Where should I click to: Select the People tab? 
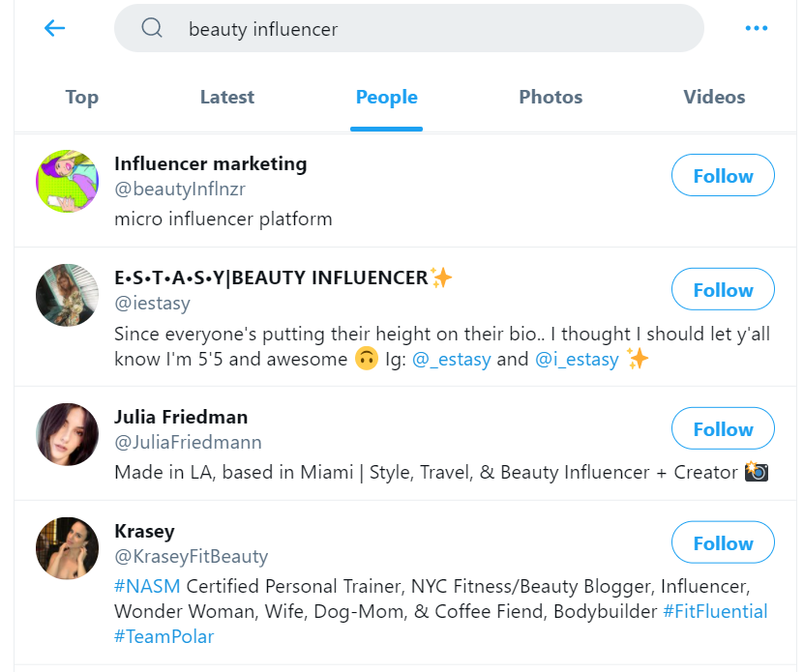coord(386,97)
